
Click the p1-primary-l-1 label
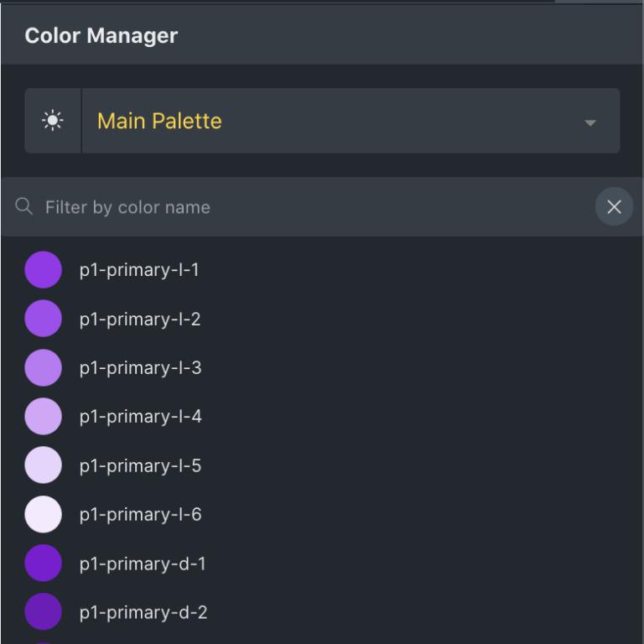(139, 270)
